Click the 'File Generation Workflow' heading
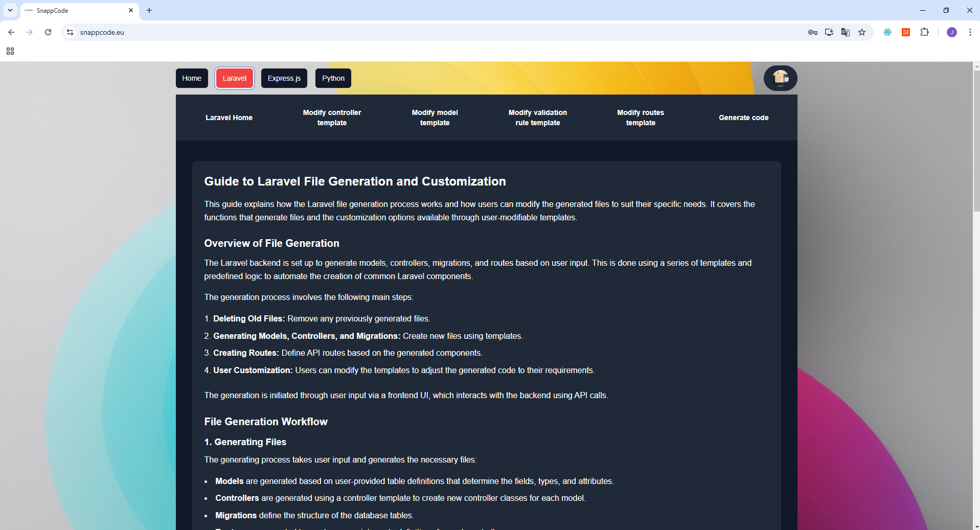Image resolution: width=980 pixels, height=530 pixels. point(266,422)
